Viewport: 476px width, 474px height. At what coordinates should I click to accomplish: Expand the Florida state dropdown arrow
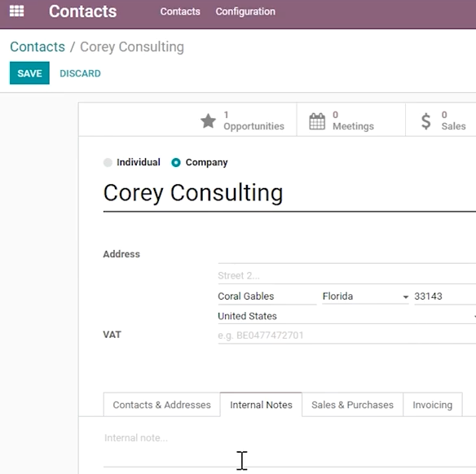click(405, 297)
